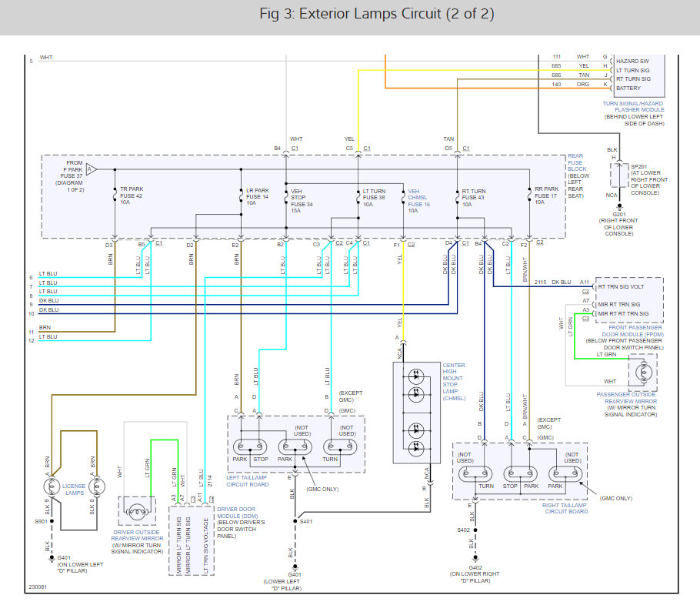Click the 'LICENSE LAMPS' label
The width and height of the screenshot is (700, 605).
(74, 490)
